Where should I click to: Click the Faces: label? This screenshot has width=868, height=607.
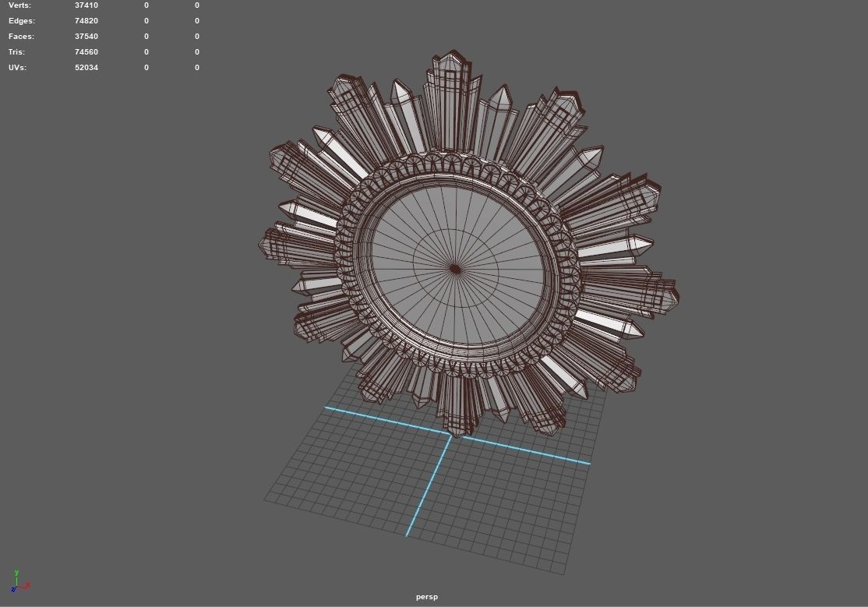(21, 36)
